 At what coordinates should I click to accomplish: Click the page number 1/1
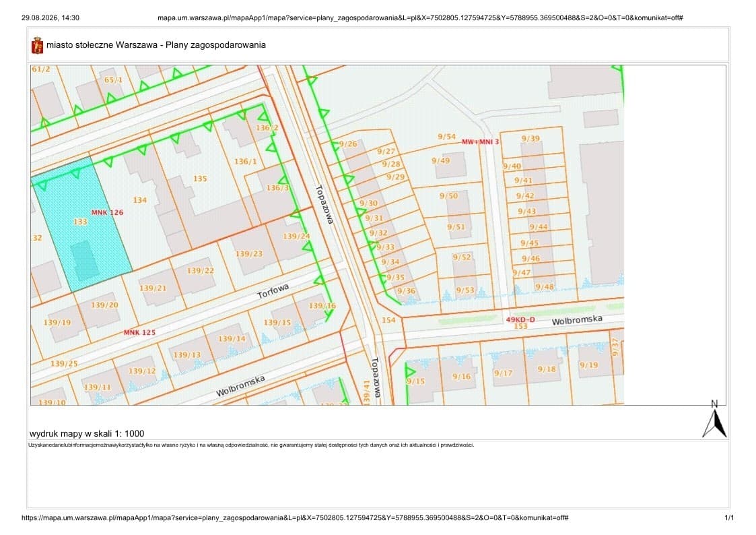pos(729,517)
